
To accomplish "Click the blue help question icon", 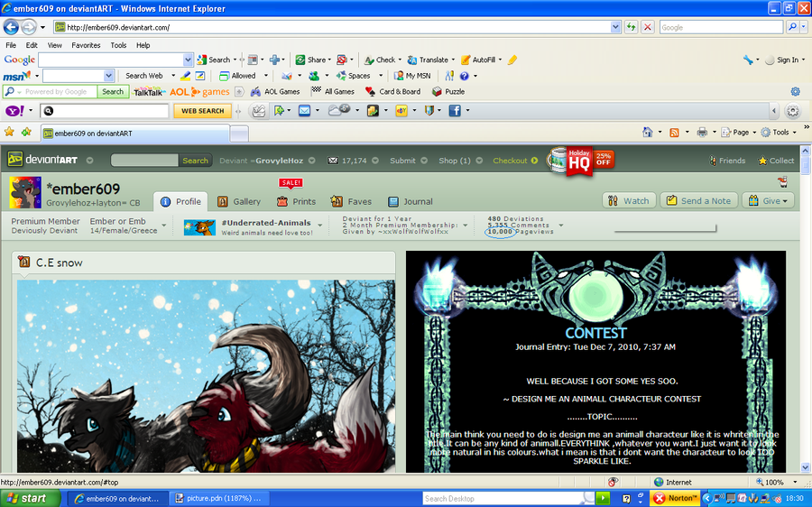I will (x=464, y=76).
